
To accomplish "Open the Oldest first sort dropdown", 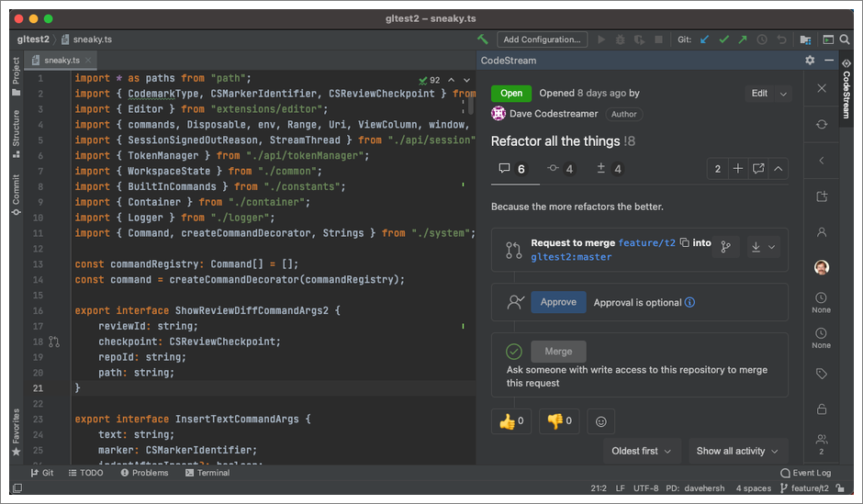I will [642, 451].
